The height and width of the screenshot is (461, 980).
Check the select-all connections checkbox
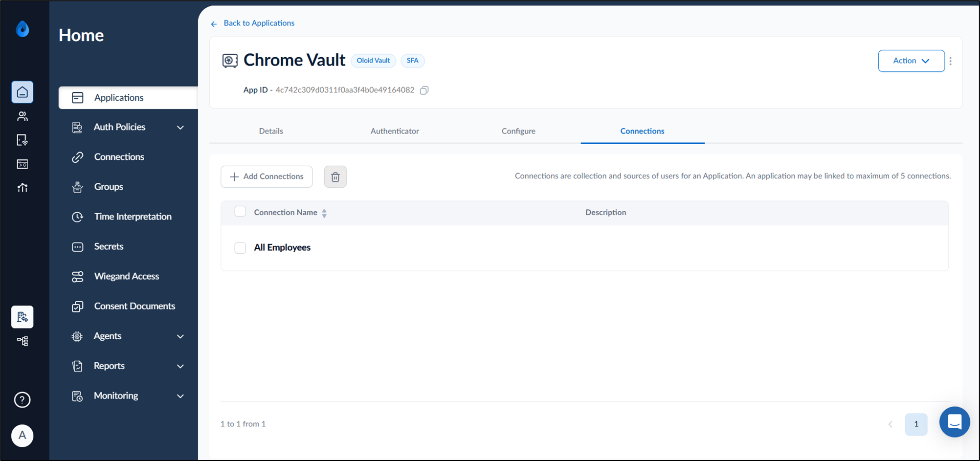(240, 211)
